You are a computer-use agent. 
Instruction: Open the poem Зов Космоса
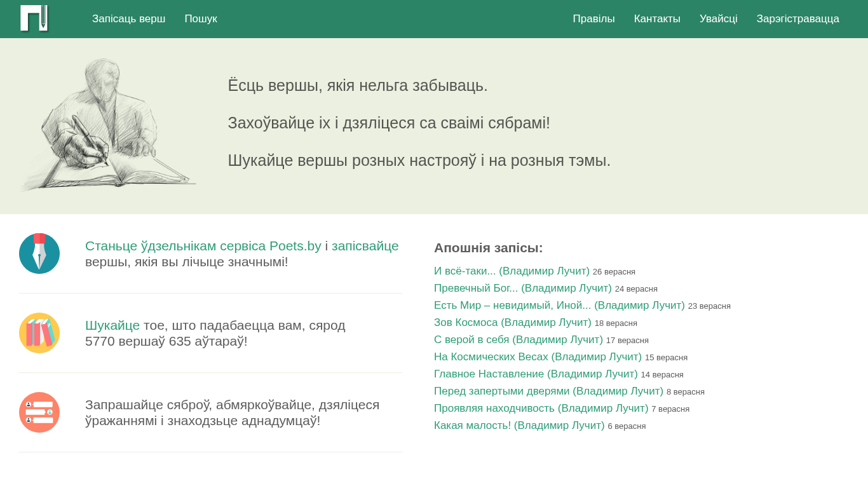[512, 323]
